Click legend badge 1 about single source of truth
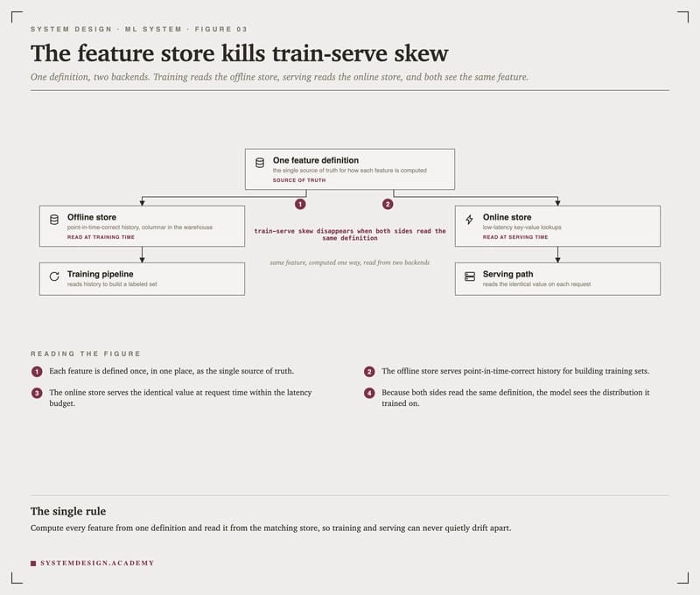Screen dimensions: 700x595 click(37, 371)
